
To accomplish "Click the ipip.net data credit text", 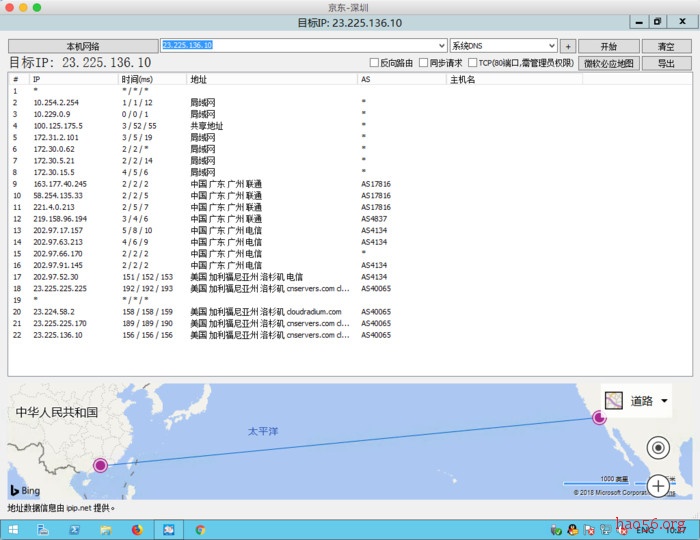I will (61, 508).
